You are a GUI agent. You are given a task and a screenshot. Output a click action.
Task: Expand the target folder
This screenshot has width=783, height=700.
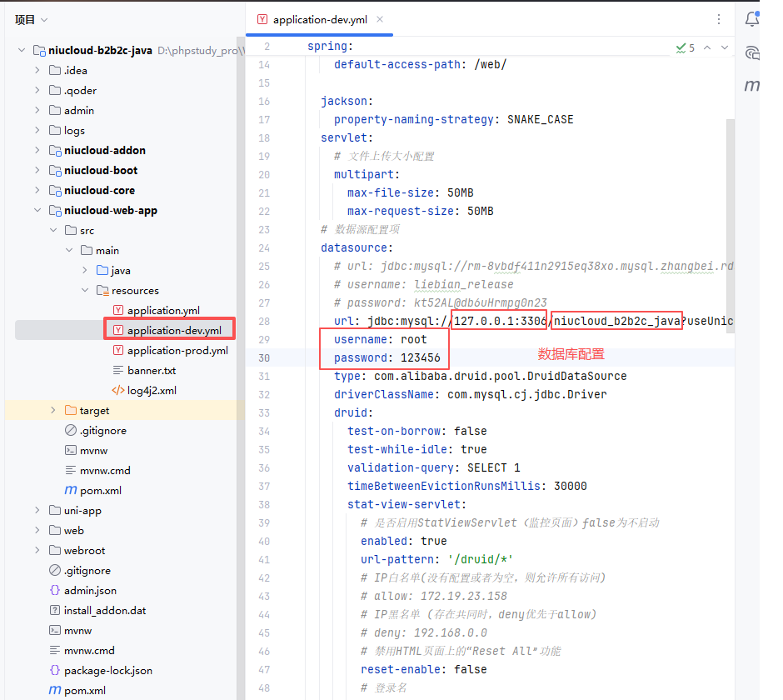[x=53, y=410]
